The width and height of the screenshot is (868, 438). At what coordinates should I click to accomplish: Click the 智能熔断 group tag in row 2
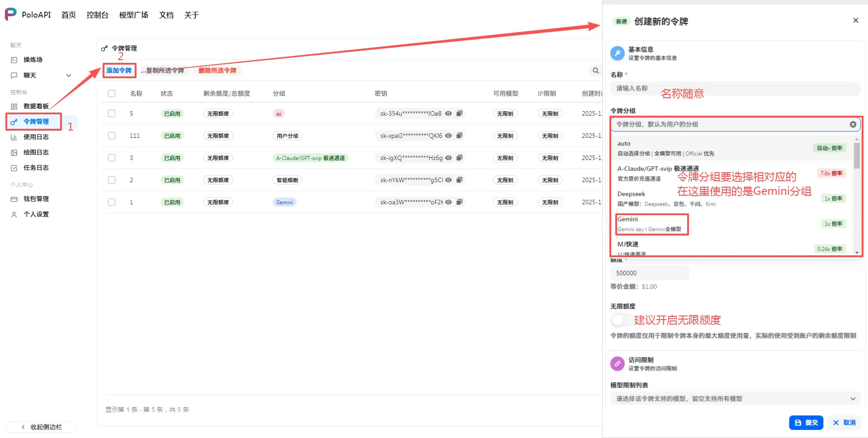pyautogui.click(x=288, y=180)
